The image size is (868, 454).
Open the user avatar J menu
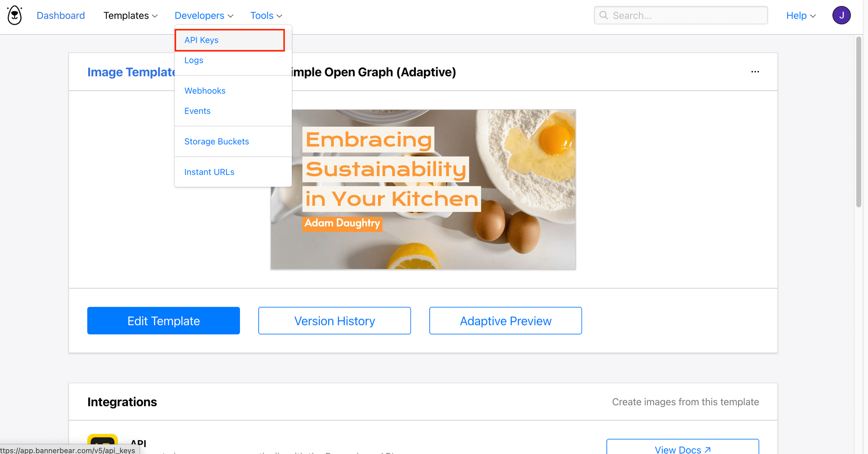841,15
